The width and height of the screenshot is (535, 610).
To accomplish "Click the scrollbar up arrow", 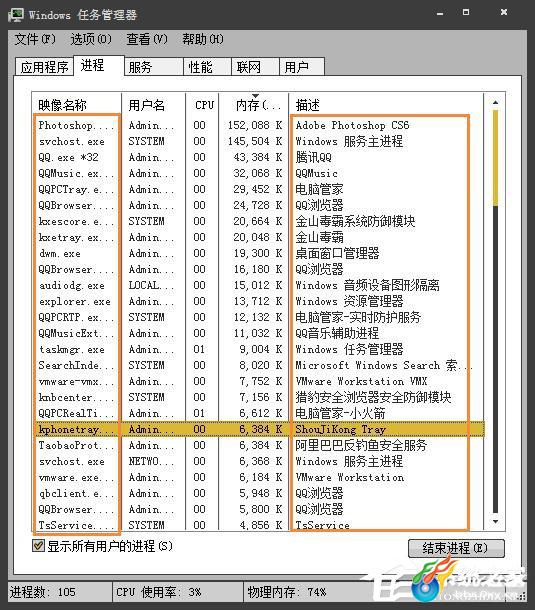I will pyautogui.click(x=495, y=102).
